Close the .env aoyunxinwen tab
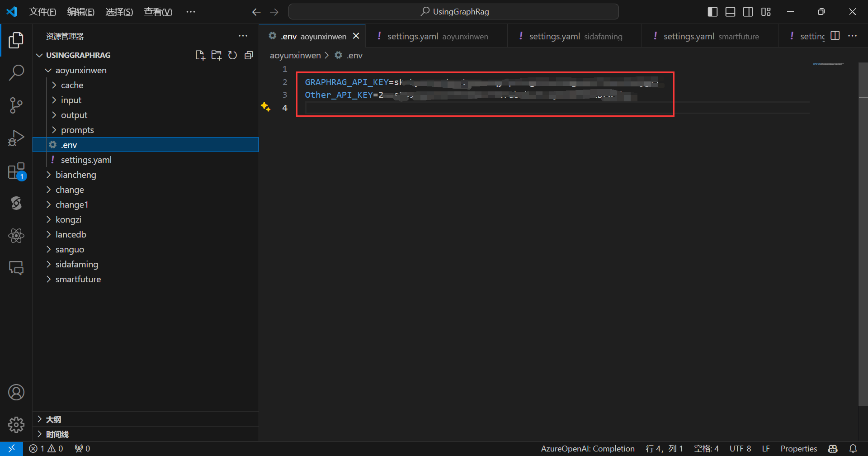This screenshot has height=456, width=868. tap(356, 36)
